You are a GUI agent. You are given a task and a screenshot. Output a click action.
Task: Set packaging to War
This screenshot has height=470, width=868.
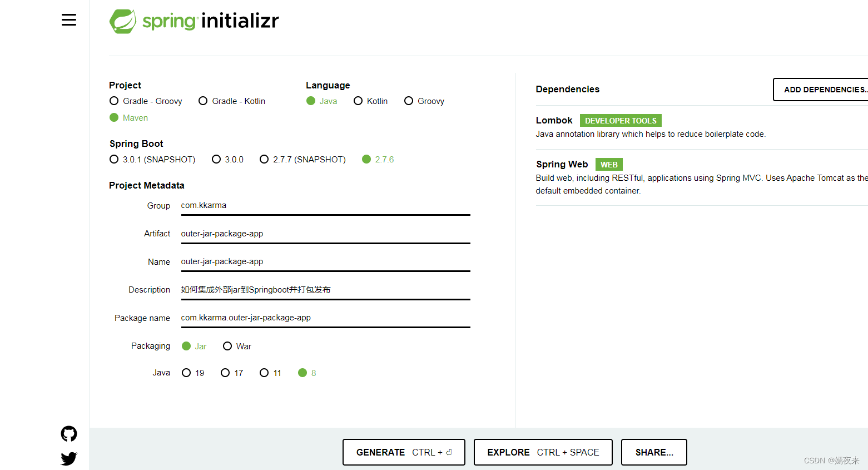click(x=237, y=347)
